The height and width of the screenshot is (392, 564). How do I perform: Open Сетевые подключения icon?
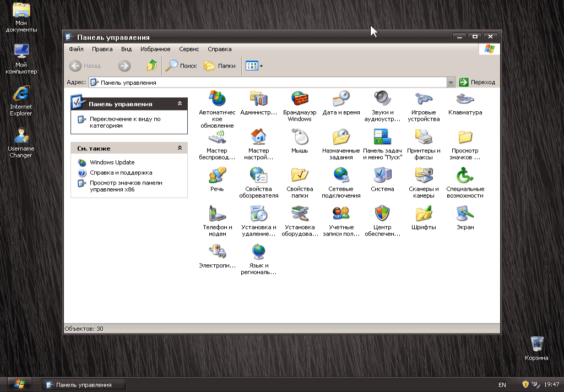341,175
